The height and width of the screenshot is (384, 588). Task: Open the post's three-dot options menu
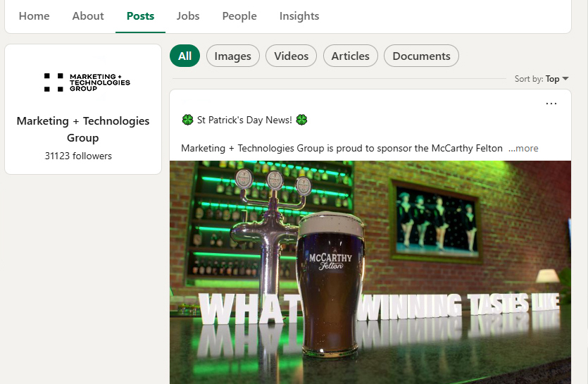tap(551, 104)
